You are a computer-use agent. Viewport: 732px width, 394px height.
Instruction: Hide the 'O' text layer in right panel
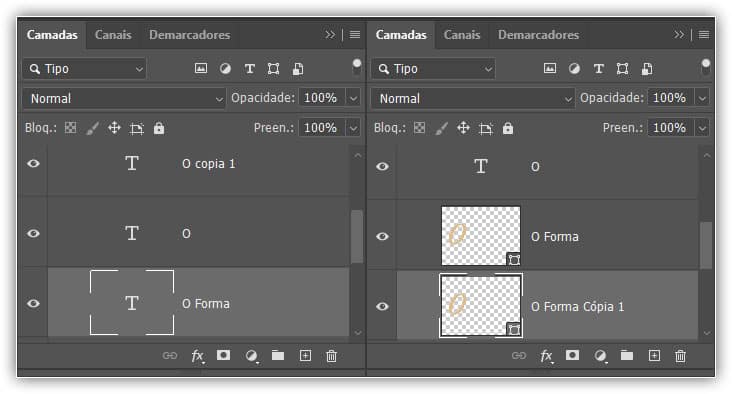coord(382,166)
